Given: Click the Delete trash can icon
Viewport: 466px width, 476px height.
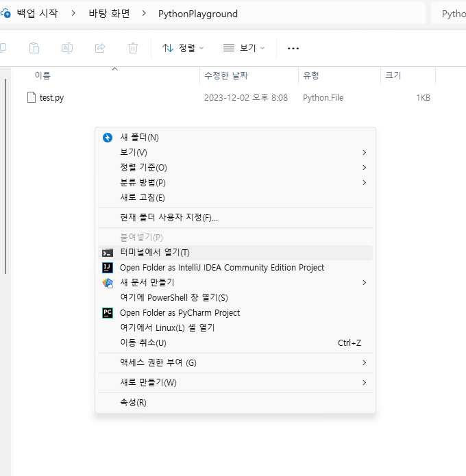Looking at the screenshot, I should coord(133,48).
